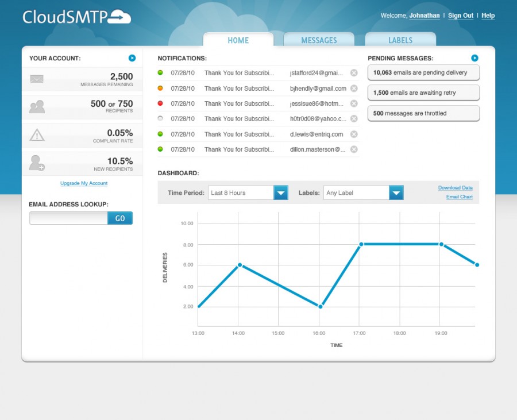Select the 17:00 chart data point
This screenshot has height=420, width=517.
361,244
